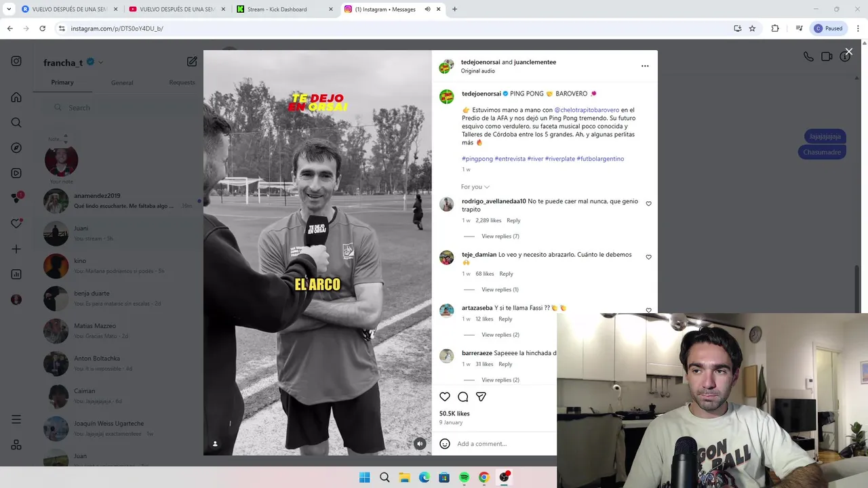This screenshot has width=868, height=488.
Task: Open Windows Start menu in taskbar
Action: click(364, 477)
